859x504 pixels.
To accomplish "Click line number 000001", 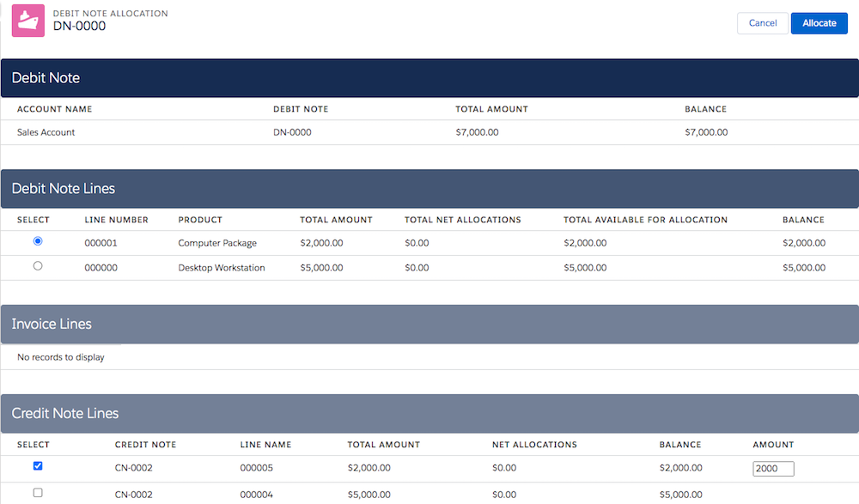I will pos(101,243).
